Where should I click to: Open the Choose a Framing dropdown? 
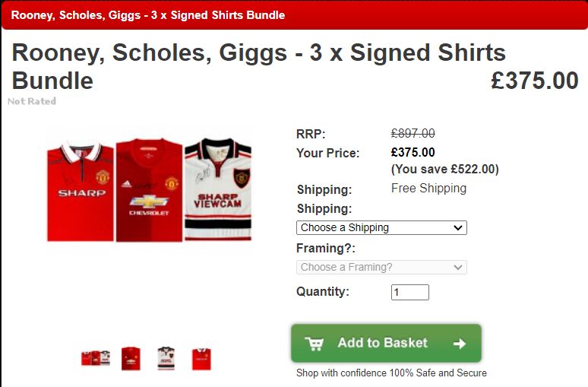click(381, 268)
